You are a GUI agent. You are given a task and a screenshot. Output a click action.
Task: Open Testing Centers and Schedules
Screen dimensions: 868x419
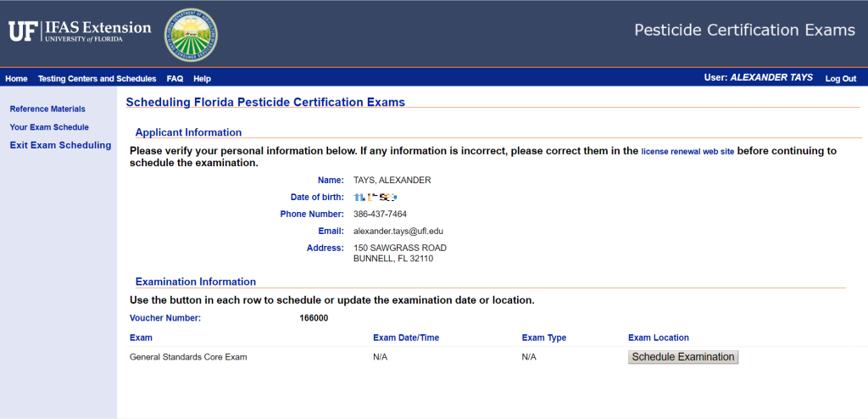pos(97,79)
